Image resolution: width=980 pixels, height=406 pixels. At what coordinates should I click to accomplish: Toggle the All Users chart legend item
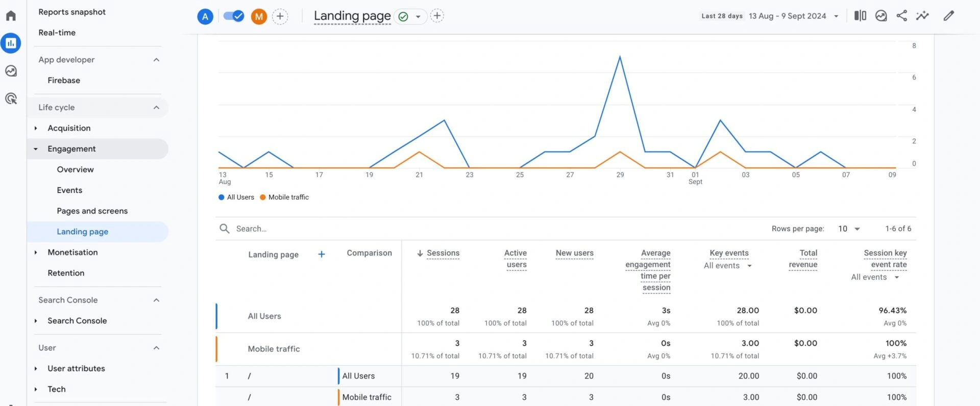coord(236,197)
